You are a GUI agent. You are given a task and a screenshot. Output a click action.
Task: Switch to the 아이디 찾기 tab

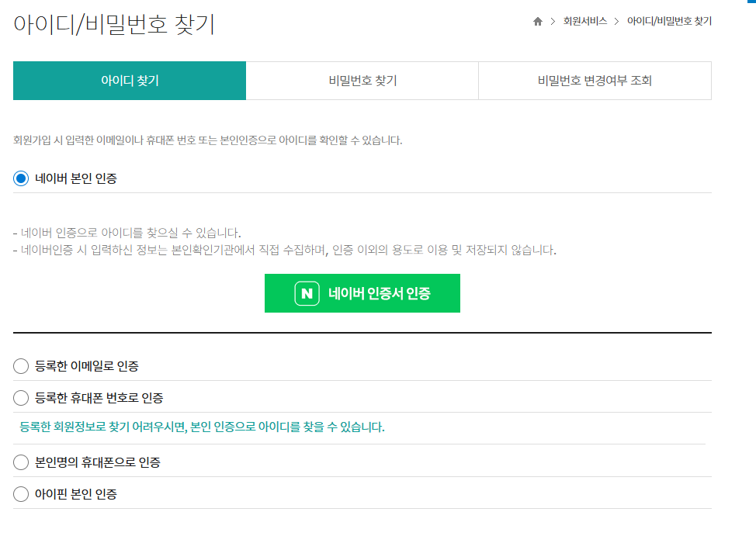click(130, 81)
